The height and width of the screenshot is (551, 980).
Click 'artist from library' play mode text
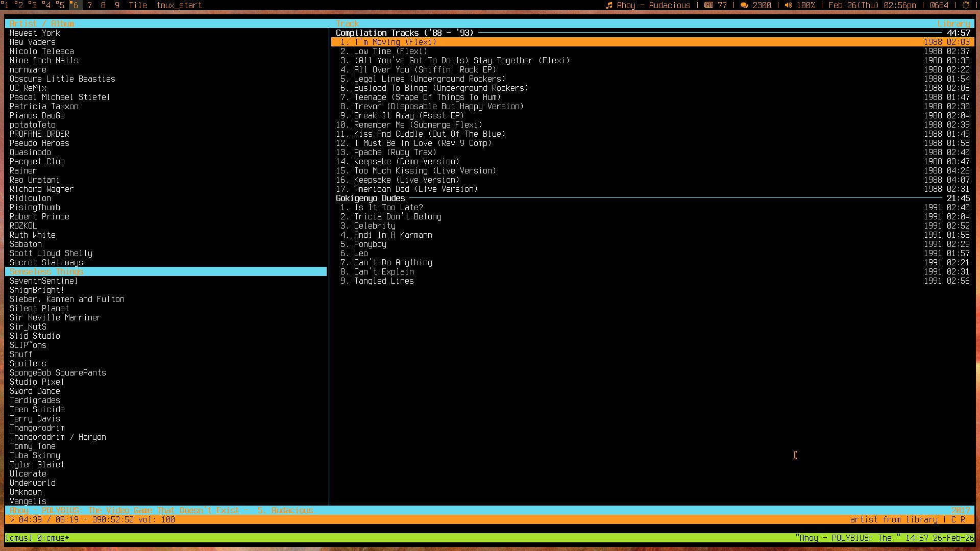tap(893, 519)
